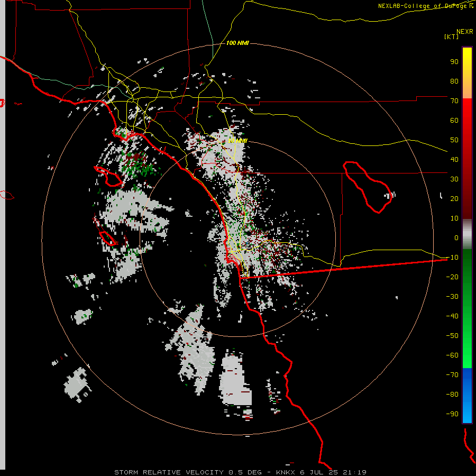Click the -50 scale value

click(452, 336)
